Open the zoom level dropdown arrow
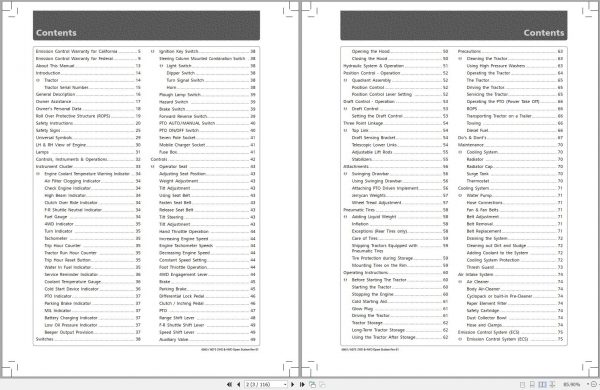Image resolution: width=600 pixels, height=390 pixels. [x=588, y=384]
